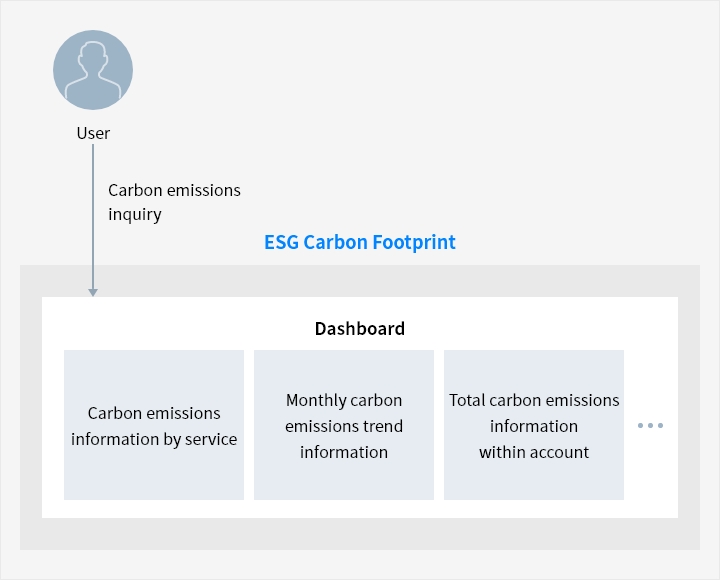Screen dimensions: 720x580
Task: Open the Monthly carbon emissions trend information card
Action: pyautogui.click(x=344, y=425)
